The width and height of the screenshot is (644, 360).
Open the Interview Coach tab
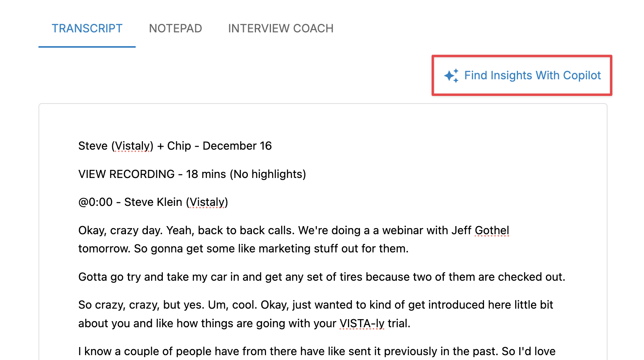[281, 28]
